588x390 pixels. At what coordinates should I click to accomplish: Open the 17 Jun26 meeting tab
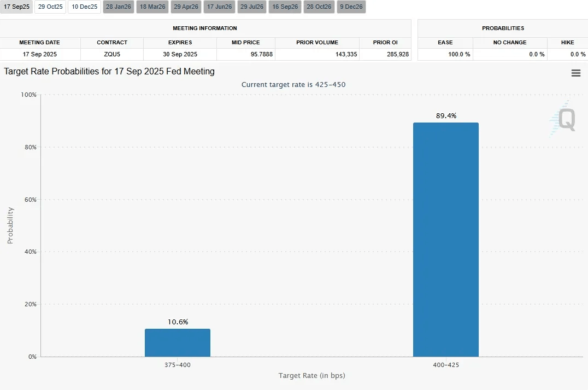pyautogui.click(x=219, y=7)
